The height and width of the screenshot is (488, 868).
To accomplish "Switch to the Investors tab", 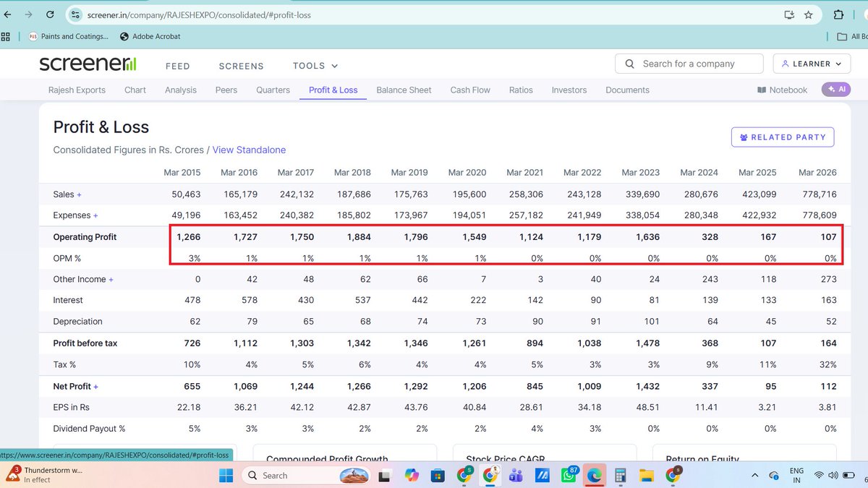I will pos(569,90).
